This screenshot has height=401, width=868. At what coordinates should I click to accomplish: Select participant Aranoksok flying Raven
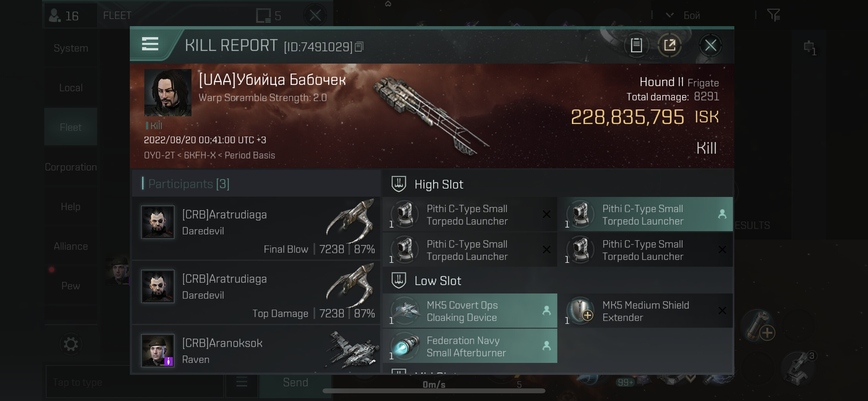coord(256,350)
